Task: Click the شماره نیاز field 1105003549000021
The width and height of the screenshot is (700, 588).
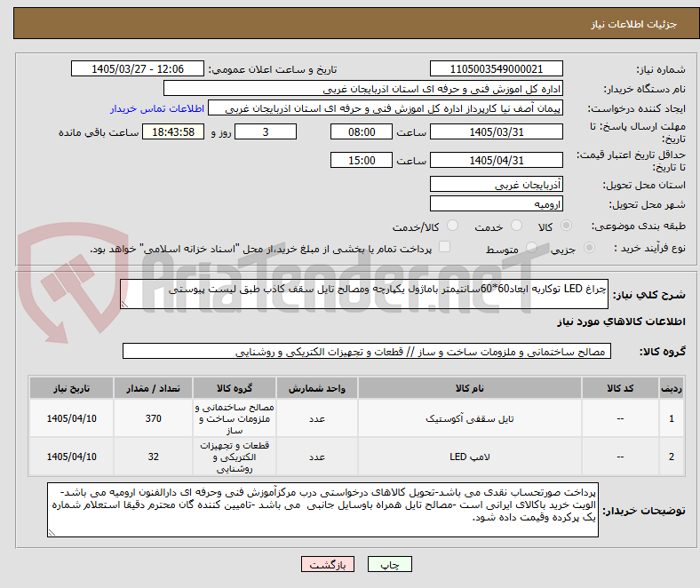Action: [x=496, y=68]
